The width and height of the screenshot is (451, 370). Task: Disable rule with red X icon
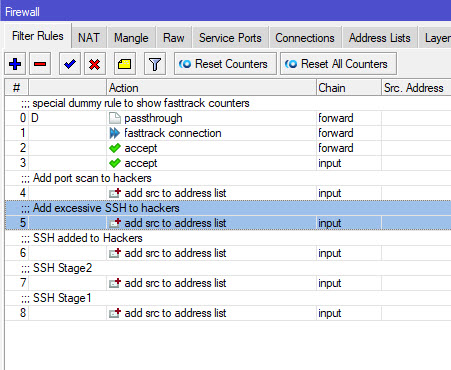(95, 64)
